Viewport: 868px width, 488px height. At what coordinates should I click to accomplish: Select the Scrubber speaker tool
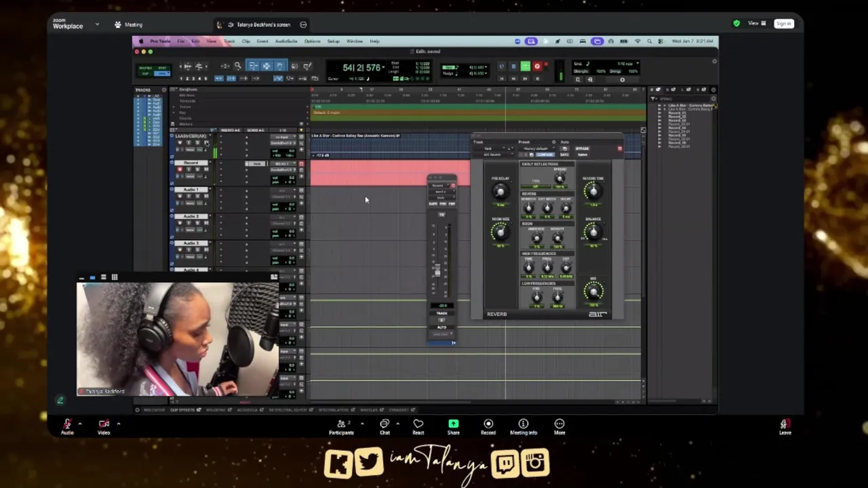(294, 66)
